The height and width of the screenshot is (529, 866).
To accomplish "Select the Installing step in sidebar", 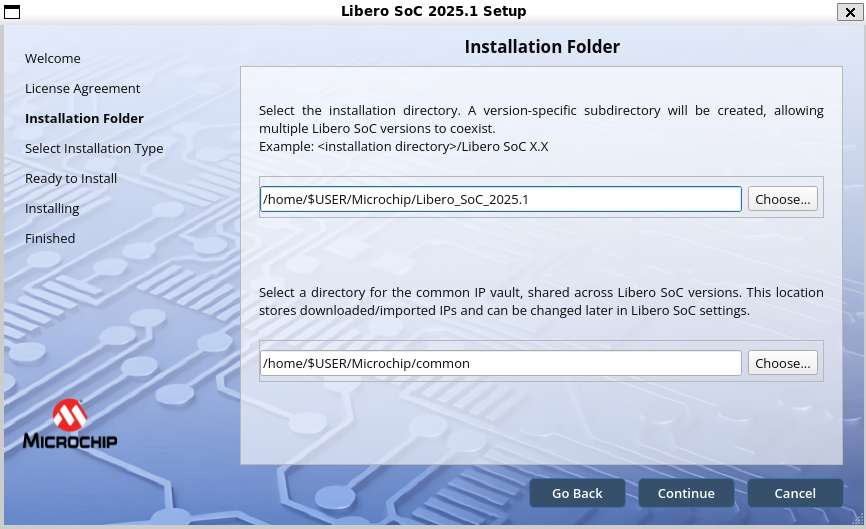I will [52, 208].
